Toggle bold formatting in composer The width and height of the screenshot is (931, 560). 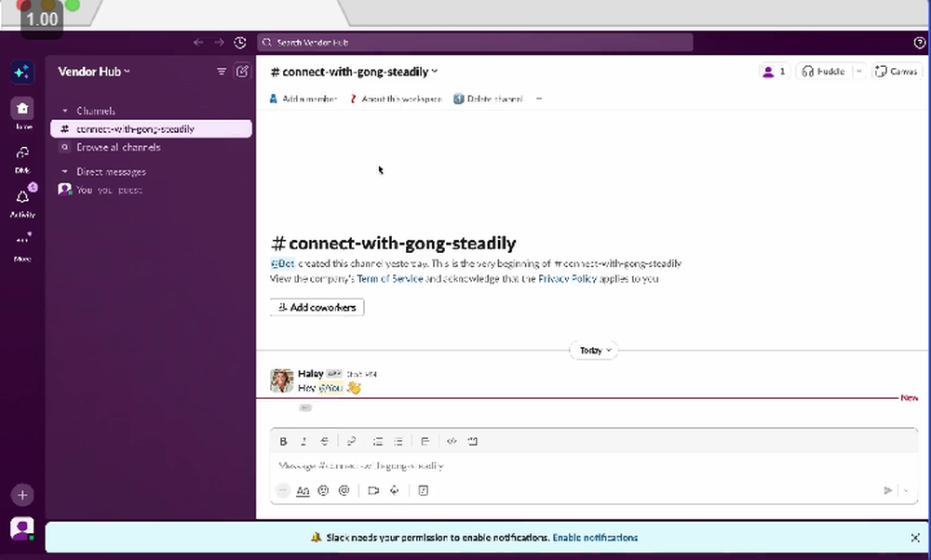(283, 441)
